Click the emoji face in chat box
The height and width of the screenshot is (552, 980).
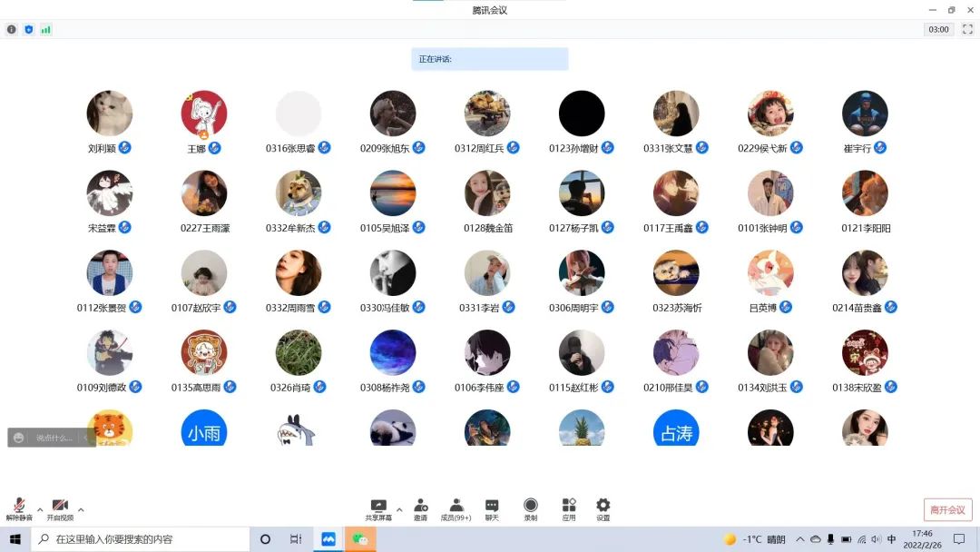pos(19,438)
